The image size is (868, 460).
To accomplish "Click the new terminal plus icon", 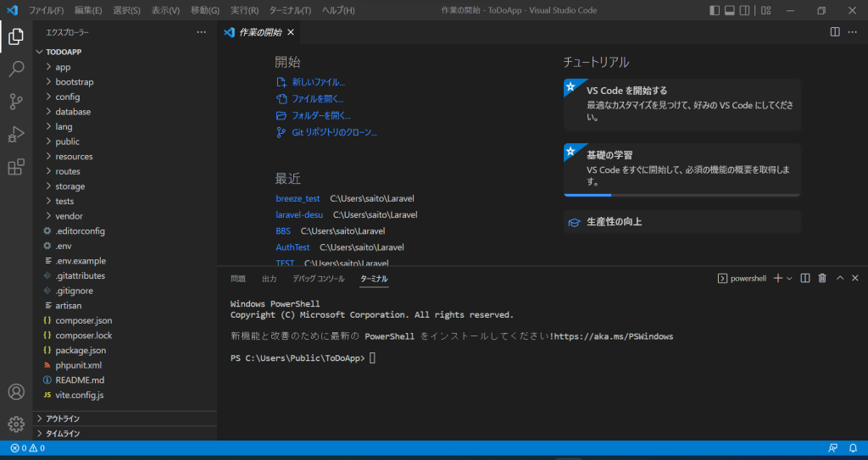I will 778,279.
